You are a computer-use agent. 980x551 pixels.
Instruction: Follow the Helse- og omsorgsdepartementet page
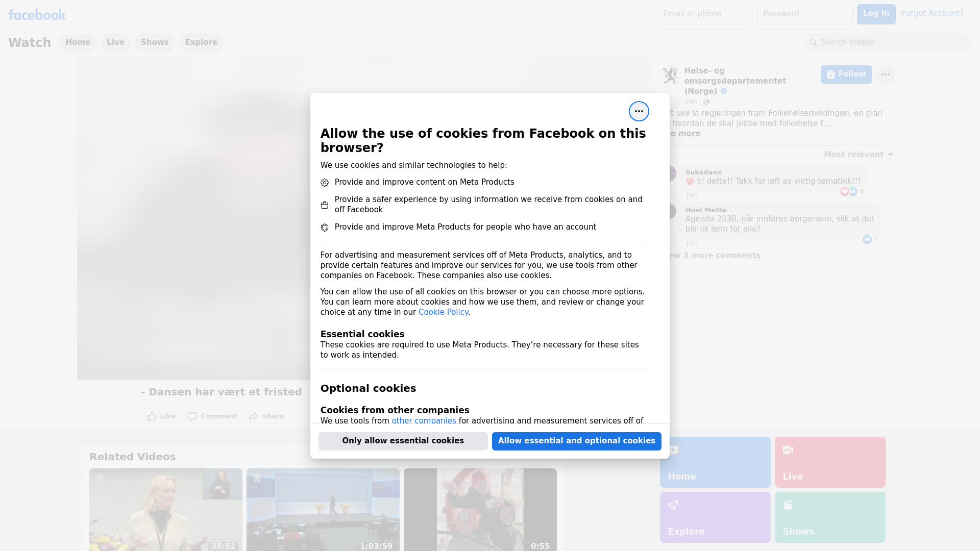pos(846,74)
